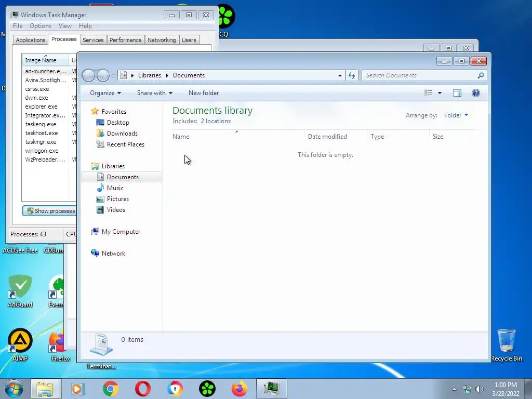Select the Videos library
This screenshot has width=532, height=399.
click(x=116, y=210)
